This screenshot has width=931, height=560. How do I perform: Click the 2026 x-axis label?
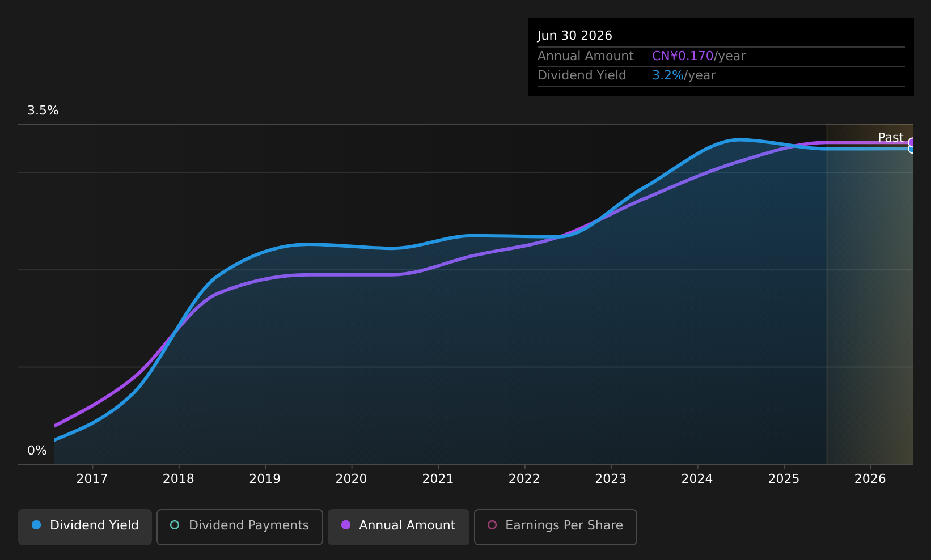pos(870,479)
